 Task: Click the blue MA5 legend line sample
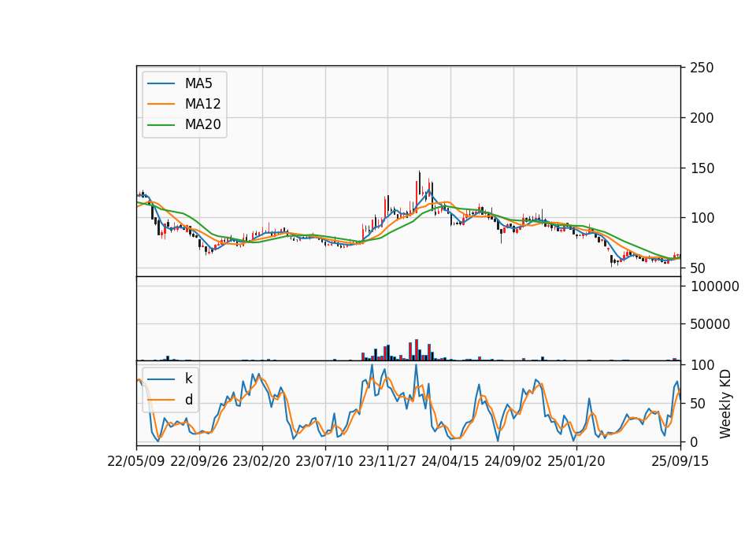161,83
